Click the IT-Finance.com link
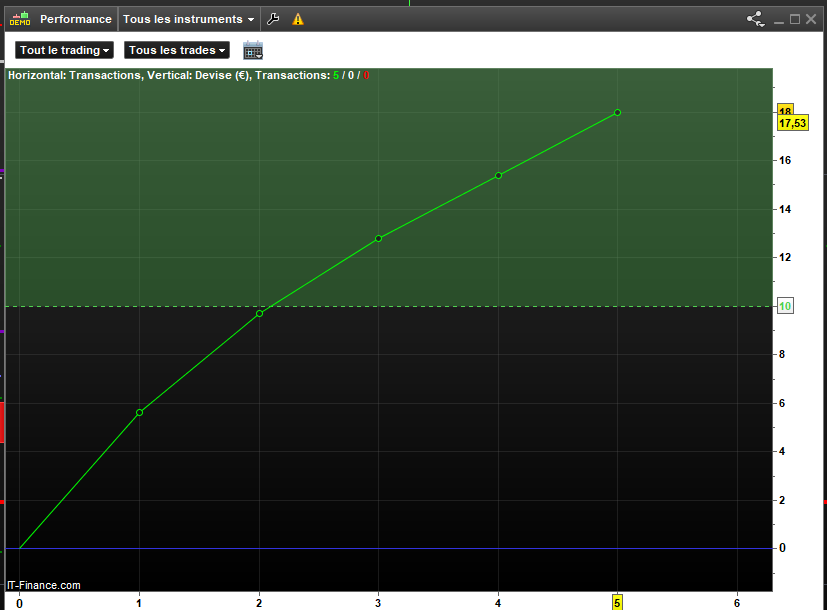 pyautogui.click(x=44, y=585)
